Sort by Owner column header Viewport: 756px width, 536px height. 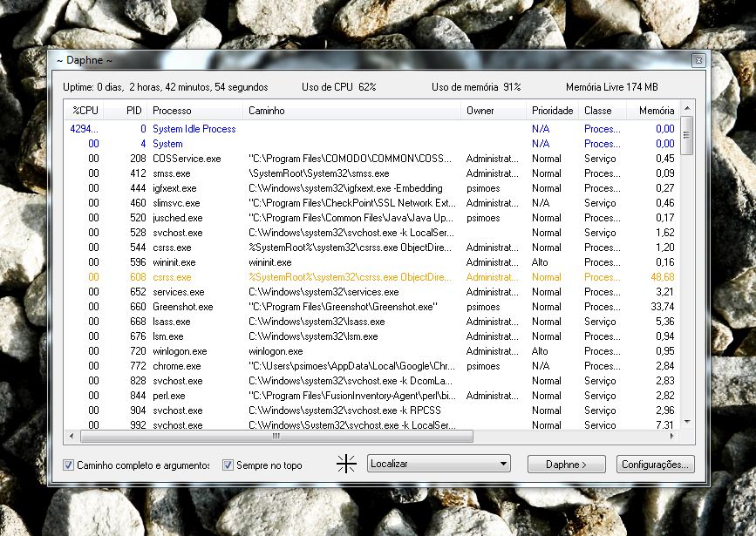click(x=494, y=111)
